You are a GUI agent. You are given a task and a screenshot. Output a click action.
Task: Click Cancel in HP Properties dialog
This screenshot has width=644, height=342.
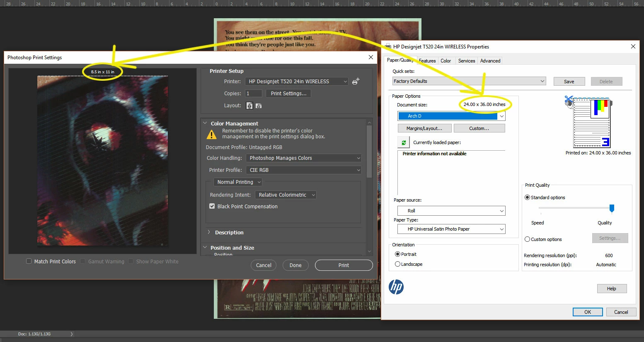coord(621,312)
